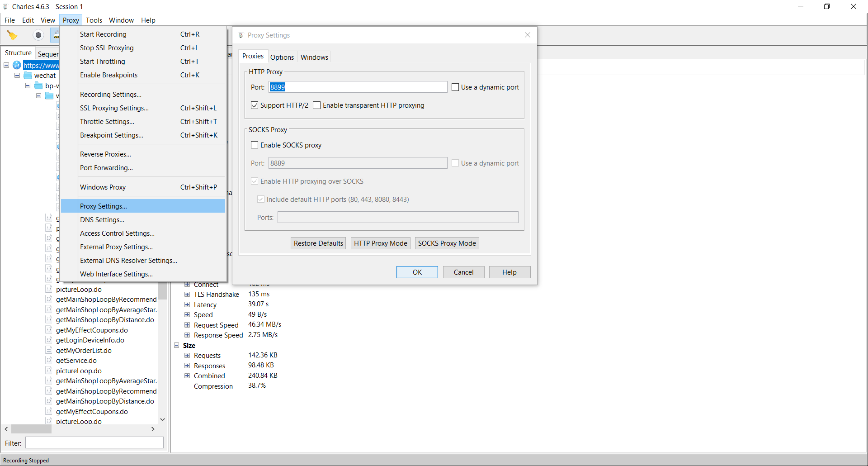This screenshot has width=868, height=466.
Task: Click the Recording Stopped status text
Action: [26, 461]
